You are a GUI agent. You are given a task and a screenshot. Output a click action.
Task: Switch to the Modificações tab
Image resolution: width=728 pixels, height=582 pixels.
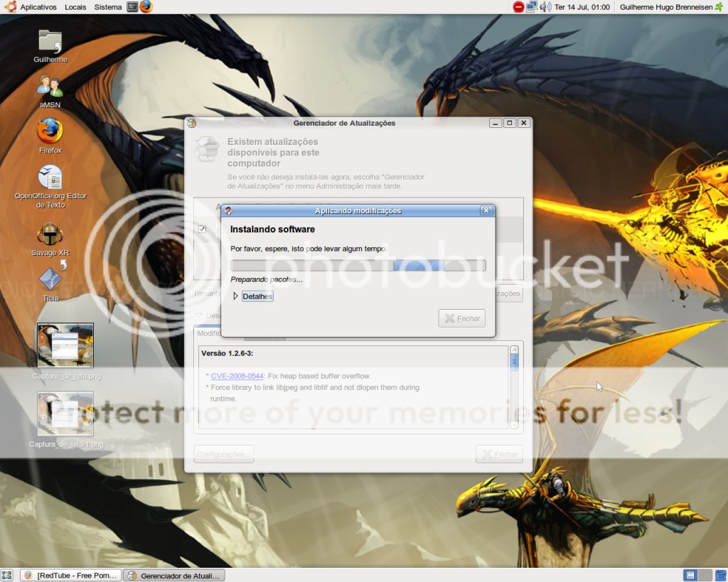[x=210, y=333]
